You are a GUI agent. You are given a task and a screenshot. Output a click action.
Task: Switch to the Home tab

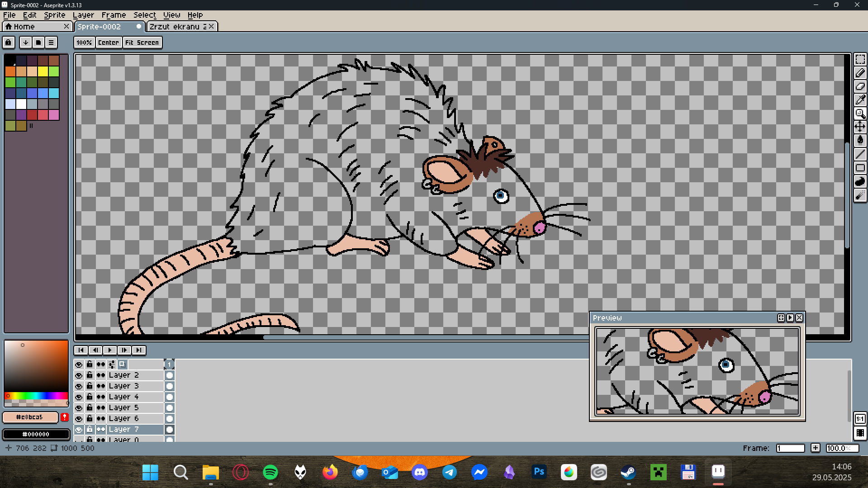pos(24,27)
